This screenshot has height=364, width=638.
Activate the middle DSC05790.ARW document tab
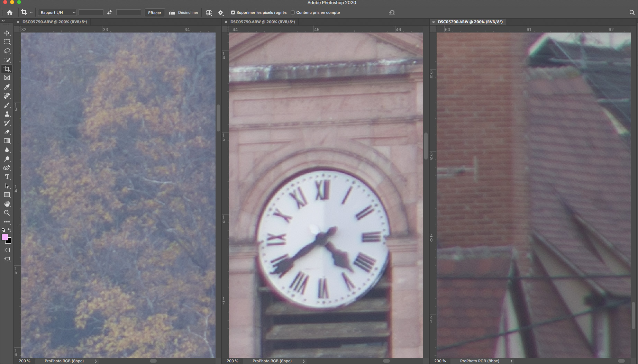tap(263, 22)
